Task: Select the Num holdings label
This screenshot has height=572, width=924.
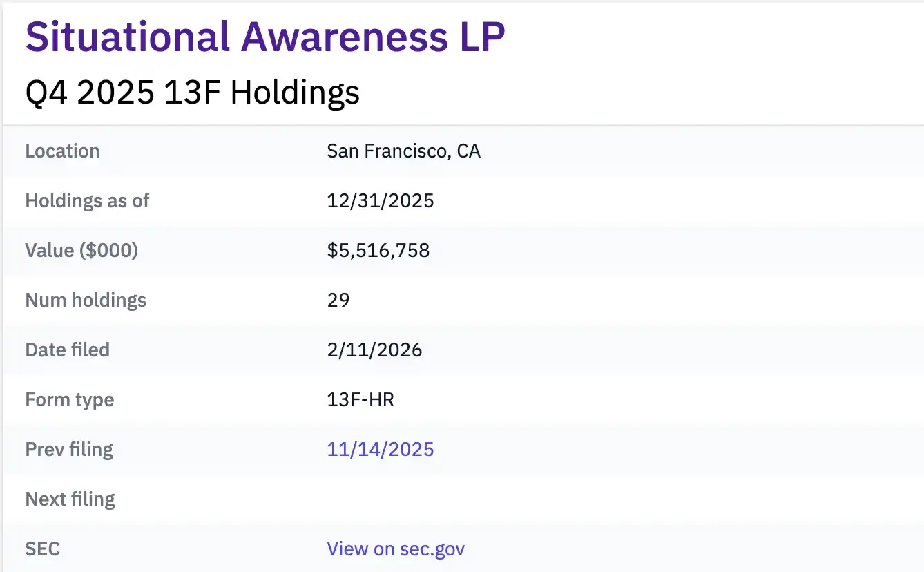Action: coord(86,300)
